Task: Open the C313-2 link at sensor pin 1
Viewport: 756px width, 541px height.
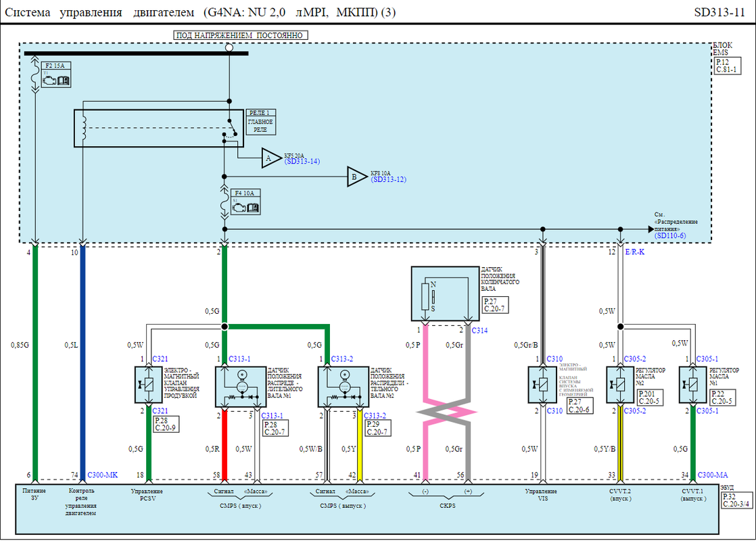Action: tap(342, 358)
